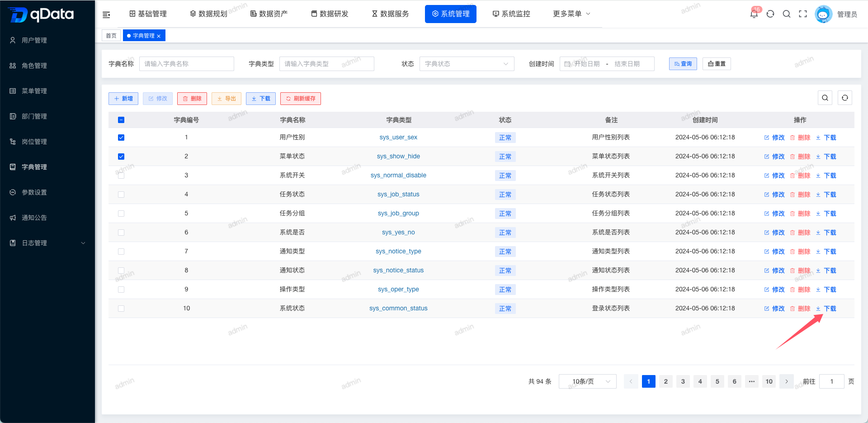Click the refresh icon in the top bar
Viewport: 868px width, 423px height.
pos(770,14)
